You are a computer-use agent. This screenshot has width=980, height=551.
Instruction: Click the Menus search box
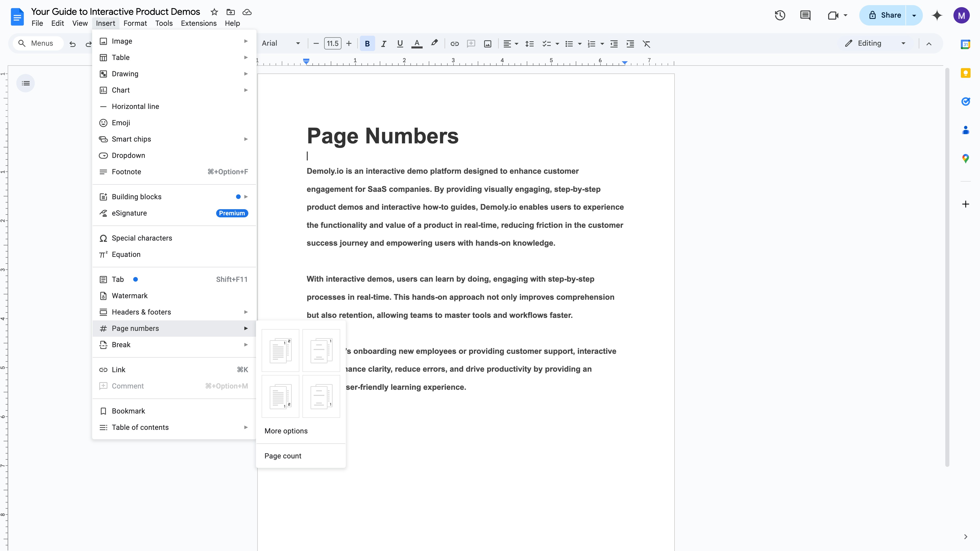click(x=38, y=43)
